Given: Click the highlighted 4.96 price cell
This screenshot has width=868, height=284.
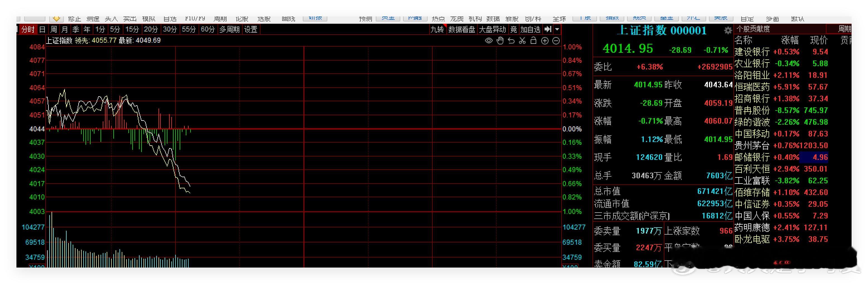Looking at the screenshot, I should (814, 157).
